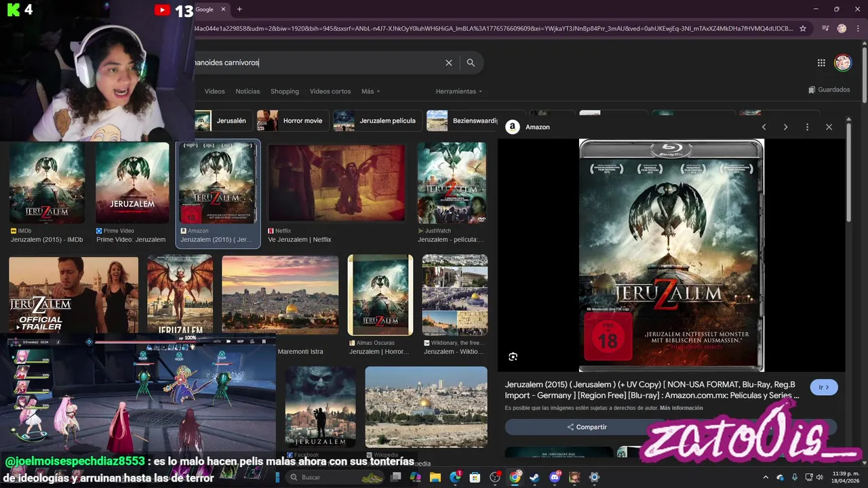The height and width of the screenshot is (488, 868).
Task: Clear the Google search box
Action: [448, 62]
